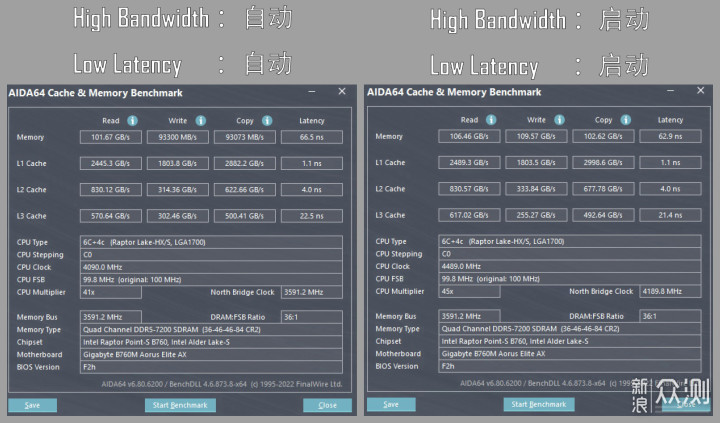
Task: Select Memory Copy value 93073 MB/s
Action: [x=245, y=137]
